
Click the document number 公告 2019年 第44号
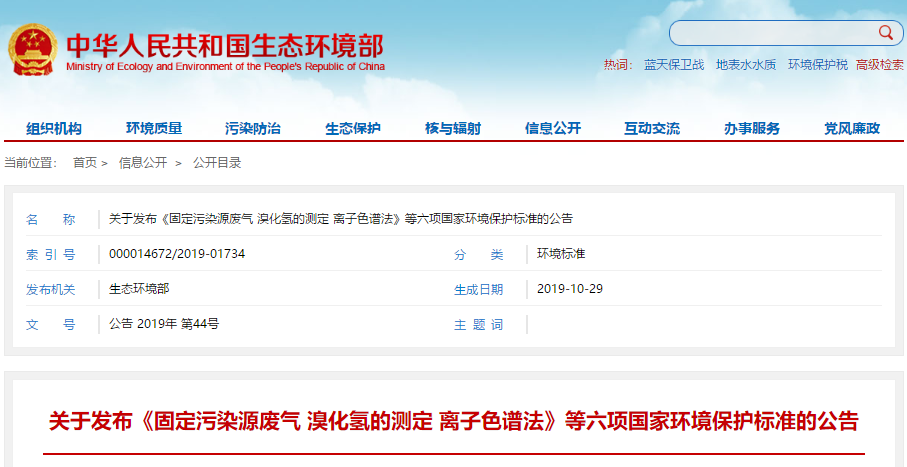point(164,323)
